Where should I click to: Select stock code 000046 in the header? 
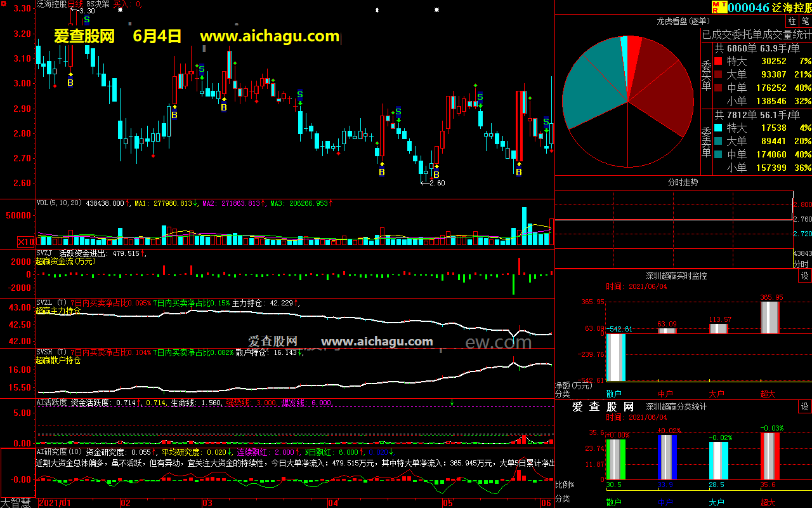click(x=749, y=8)
